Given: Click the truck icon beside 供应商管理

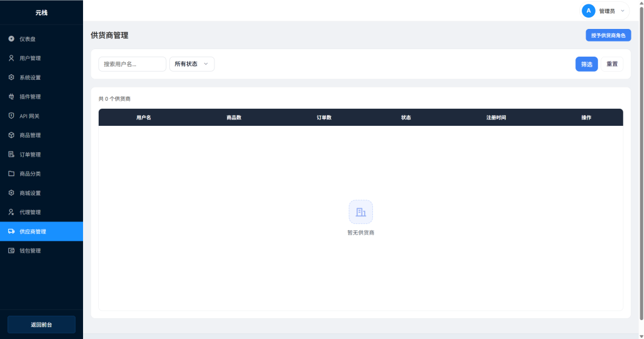Looking at the screenshot, I should (x=11, y=231).
